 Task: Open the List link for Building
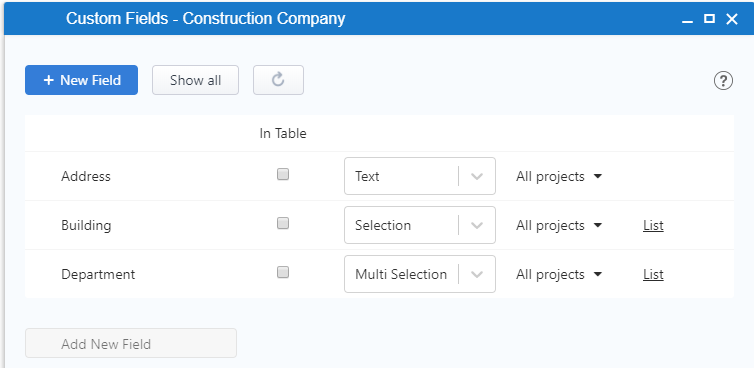coord(653,226)
